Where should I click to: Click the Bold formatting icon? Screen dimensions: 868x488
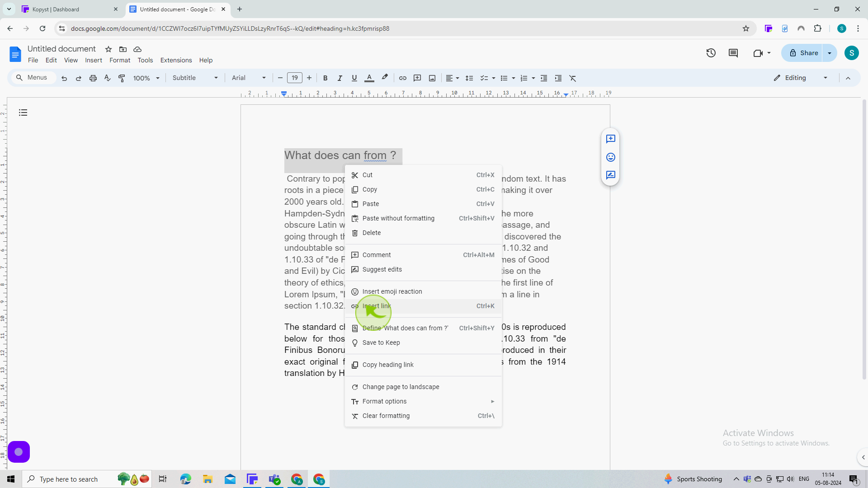tap(325, 78)
